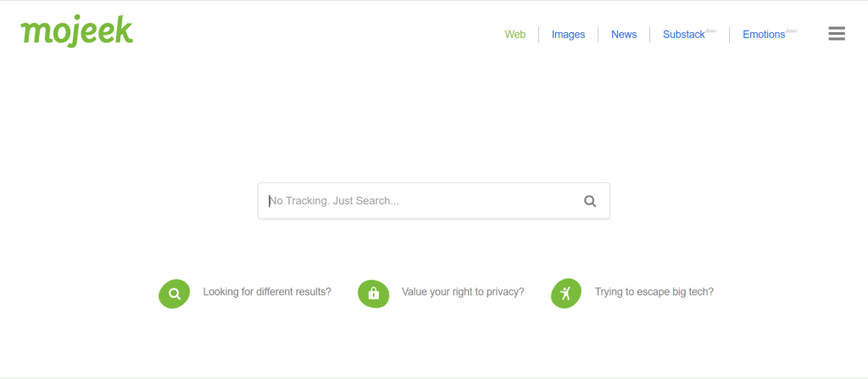
Task: Click the magnifying glass search submit icon
Action: coord(590,202)
